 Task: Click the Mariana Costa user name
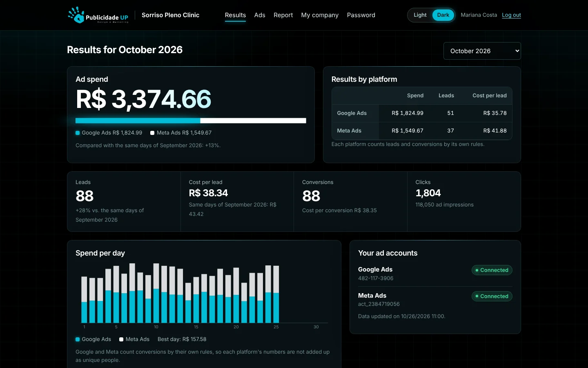pos(479,15)
